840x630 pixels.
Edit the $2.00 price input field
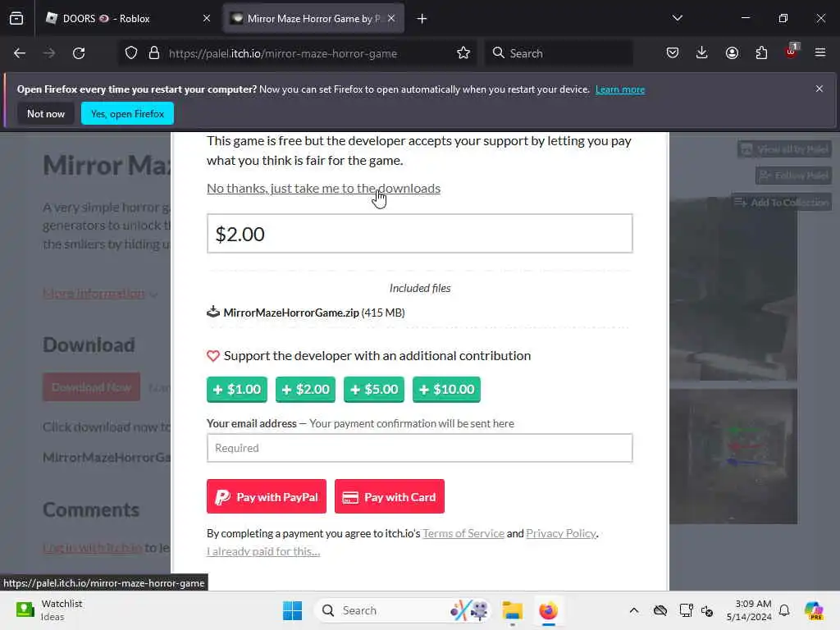pos(420,234)
